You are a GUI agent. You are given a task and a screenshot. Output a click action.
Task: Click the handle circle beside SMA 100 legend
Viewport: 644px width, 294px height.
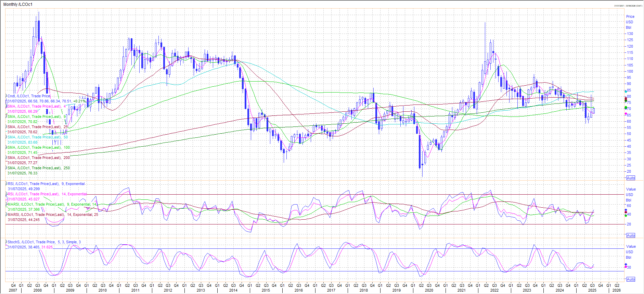click(x=6, y=147)
